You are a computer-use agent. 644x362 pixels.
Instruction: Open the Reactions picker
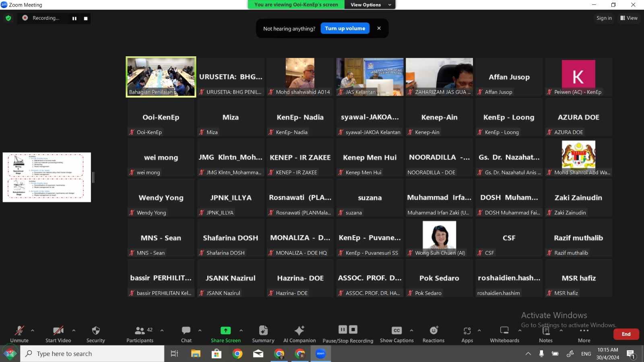click(x=433, y=334)
